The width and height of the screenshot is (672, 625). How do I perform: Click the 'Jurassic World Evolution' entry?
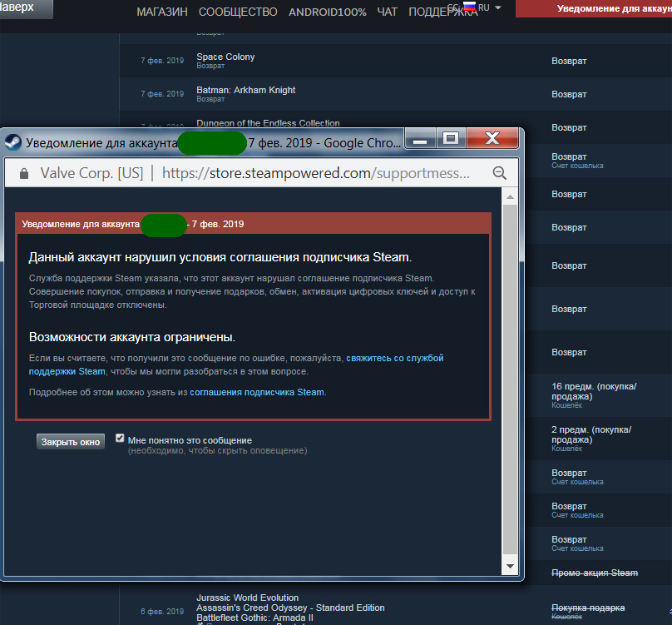(x=247, y=598)
